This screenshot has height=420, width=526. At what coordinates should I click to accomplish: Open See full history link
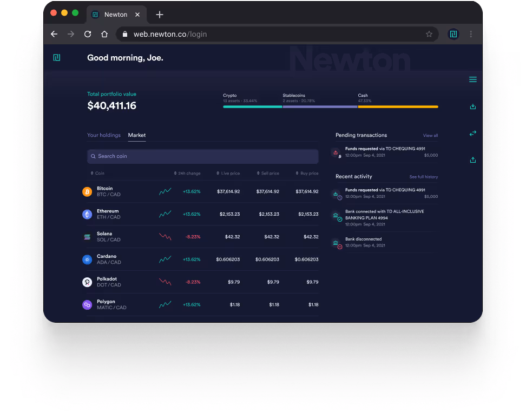point(424,177)
